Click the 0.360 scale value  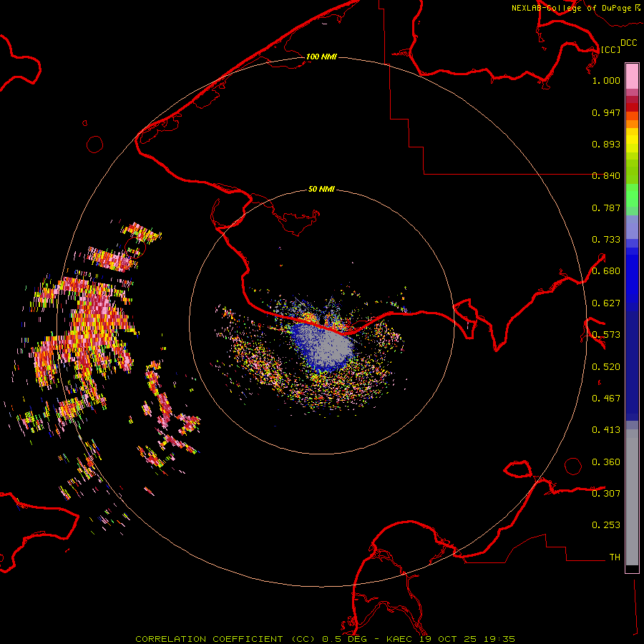606,462
